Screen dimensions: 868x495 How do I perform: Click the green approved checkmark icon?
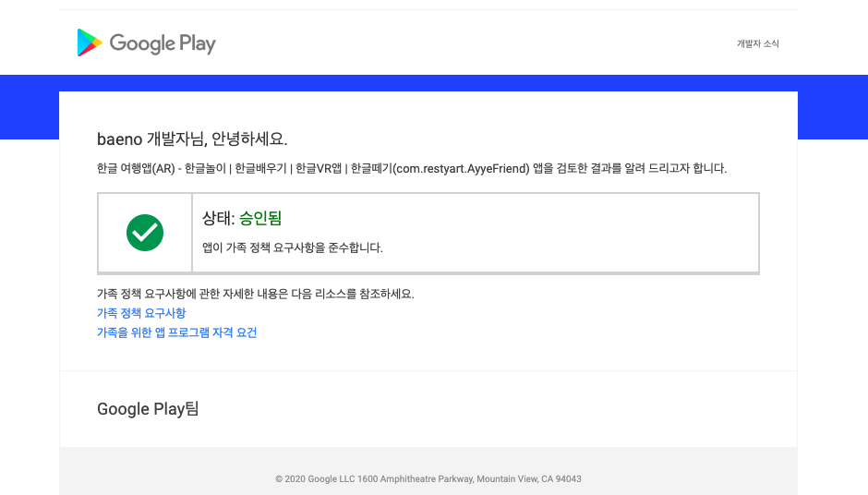click(145, 233)
